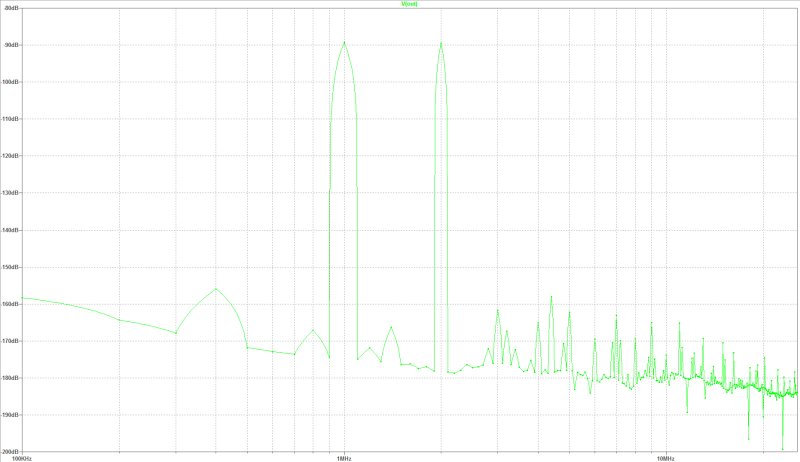The width and height of the screenshot is (800, 462).
Task: Click the -170dB axis label
Action: click(x=10, y=341)
